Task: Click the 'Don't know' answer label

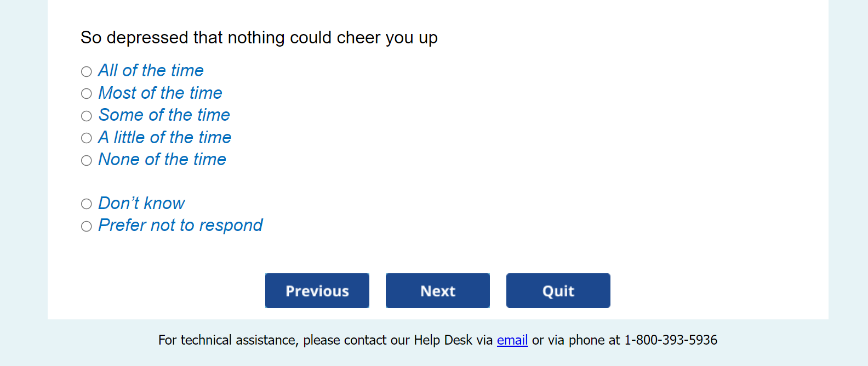Action: click(x=141, y=204)
